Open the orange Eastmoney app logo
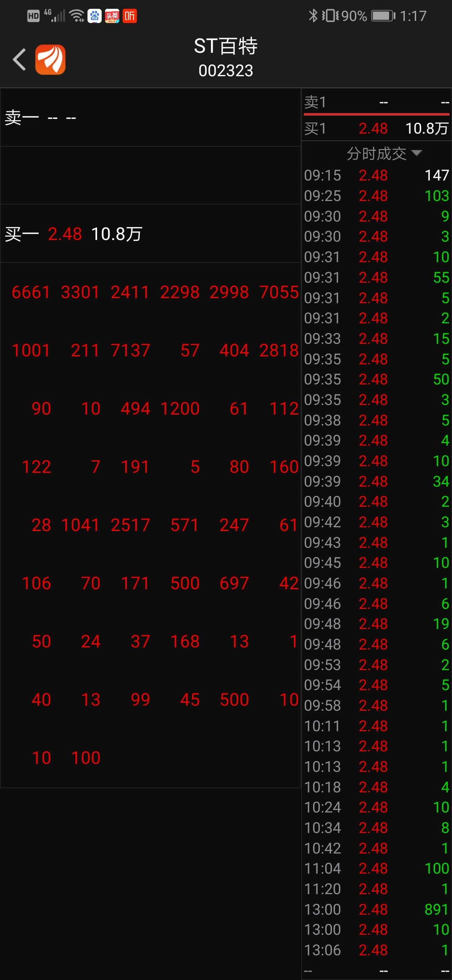 point(50,59)
